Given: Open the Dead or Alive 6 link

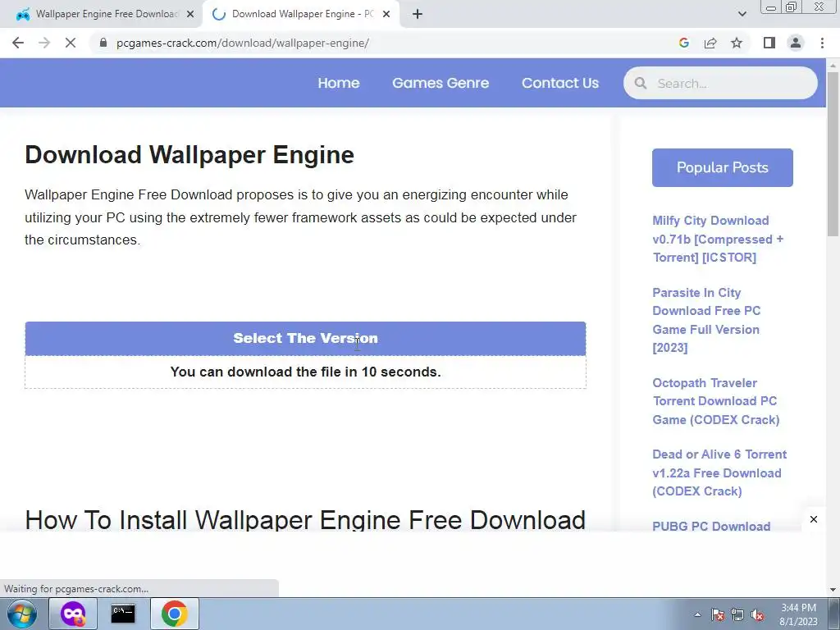Looking at the screenshot, I should pos(719,472).
